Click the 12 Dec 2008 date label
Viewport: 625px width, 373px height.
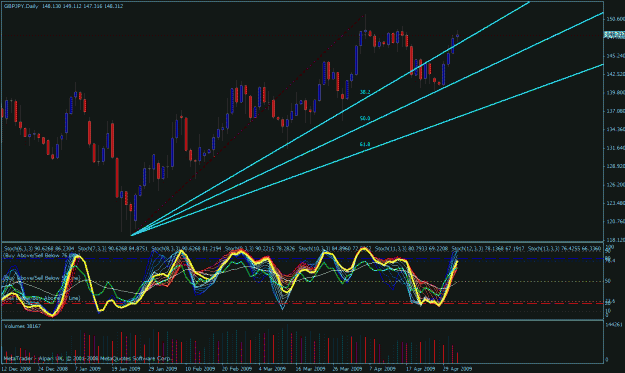[16, 369]
